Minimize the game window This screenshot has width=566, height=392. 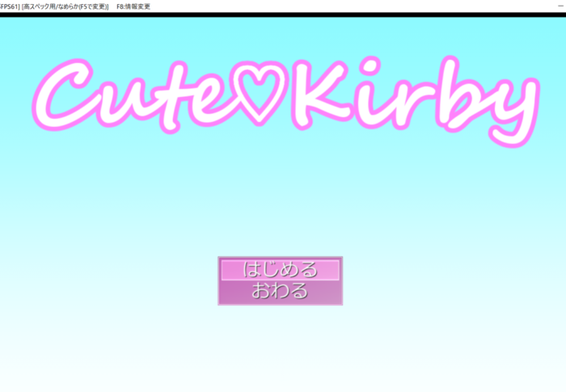pyautogui.click(x=560, y=6)
